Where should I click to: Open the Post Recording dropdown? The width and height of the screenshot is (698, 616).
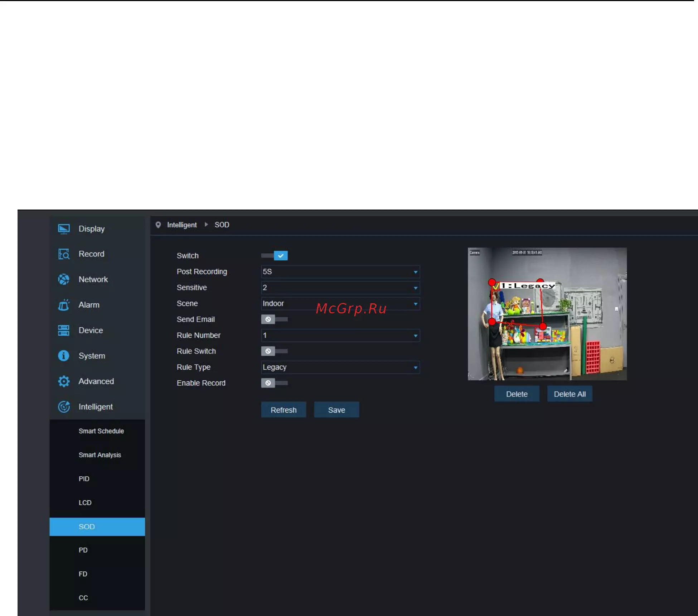click(340, 272)
